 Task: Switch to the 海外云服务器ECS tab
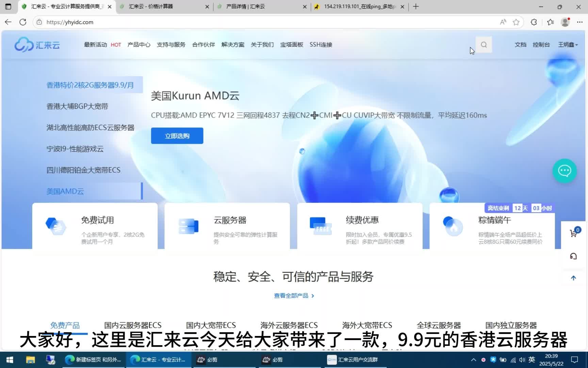(x=289, y=325)
